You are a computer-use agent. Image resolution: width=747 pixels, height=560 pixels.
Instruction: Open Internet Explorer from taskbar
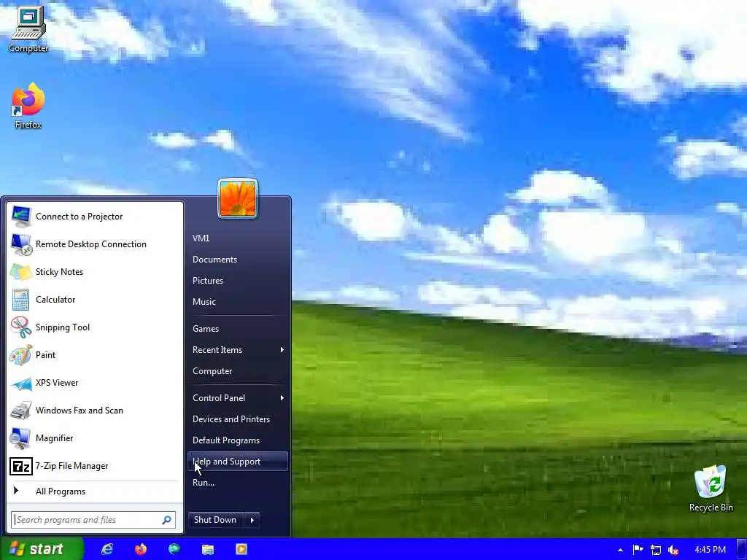pyautogui.click(x=108, y=549)
